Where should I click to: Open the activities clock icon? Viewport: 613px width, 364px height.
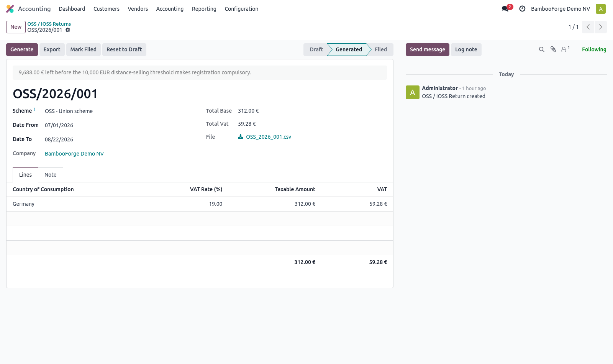(x=522, y=9)
